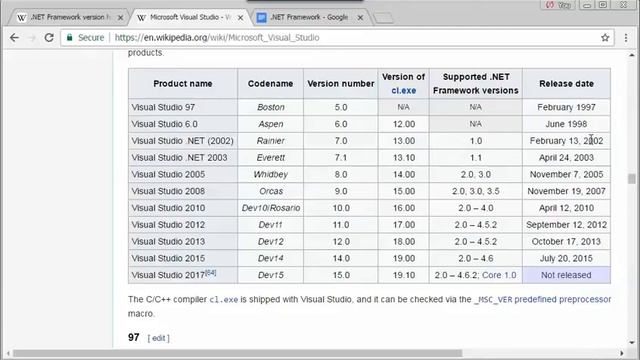The height and width of the screenshot is (360, 640).
Task: Click Product name column header
Action: (x=183, y=84)
